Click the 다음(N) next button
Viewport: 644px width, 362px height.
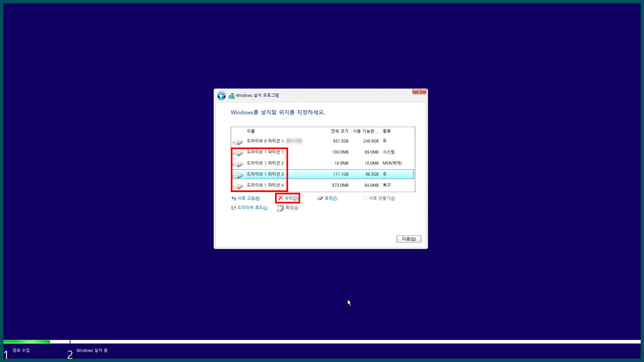click(409, 239)
